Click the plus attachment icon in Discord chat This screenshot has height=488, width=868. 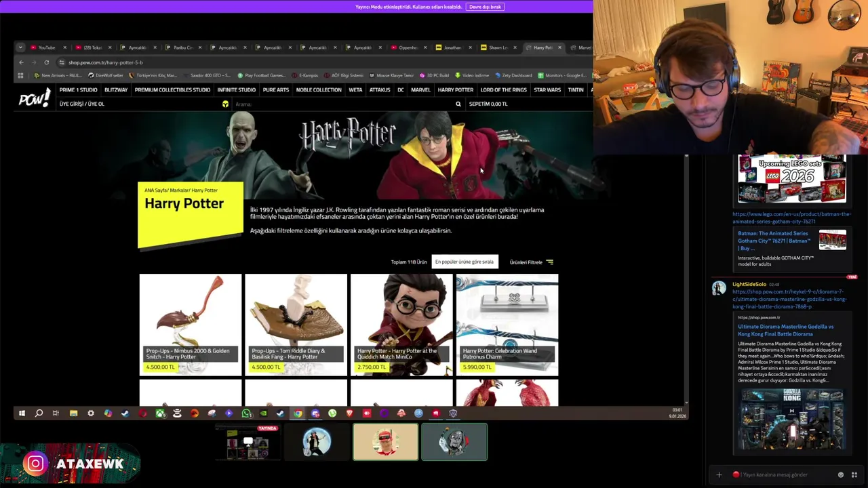tap(719, 474)
